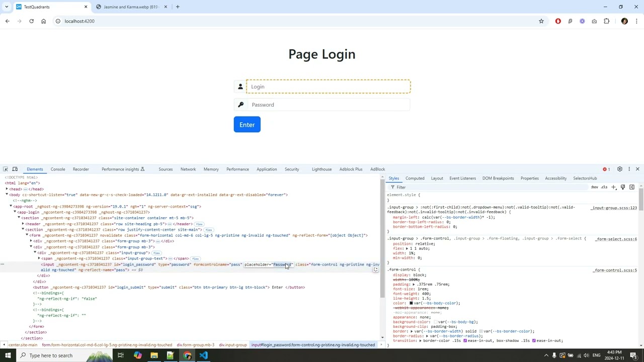Image resolution: width=644 pixels, height=362 pixels.
Task: Open a new browser tab
Action: tap(177, 7)
